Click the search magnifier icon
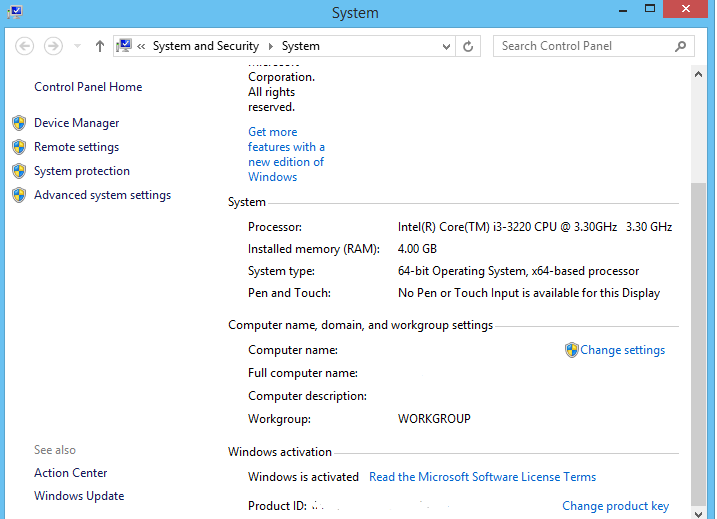 click(680, 46)
